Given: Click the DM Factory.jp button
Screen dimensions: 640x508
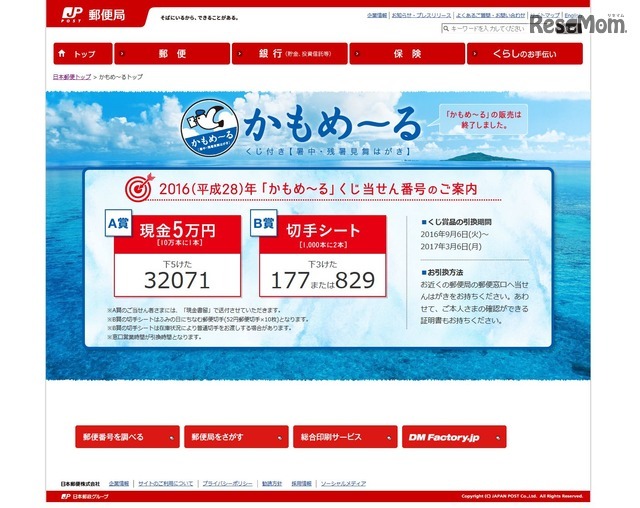Looking at the screenshot, I should [454, 437].
